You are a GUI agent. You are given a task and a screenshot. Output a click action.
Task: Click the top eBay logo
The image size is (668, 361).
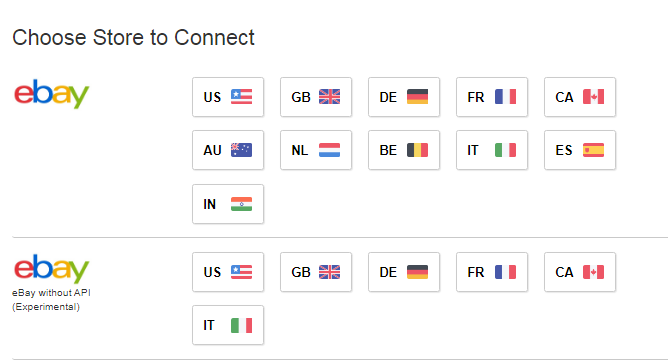[52, 94]
